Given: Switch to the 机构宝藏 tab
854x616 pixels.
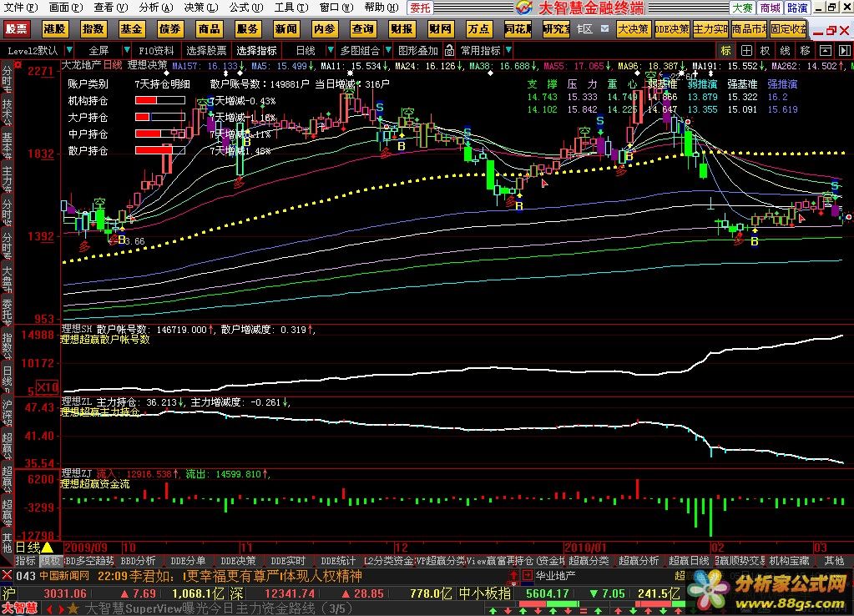Looking at the screenshot, I should 789,560.
